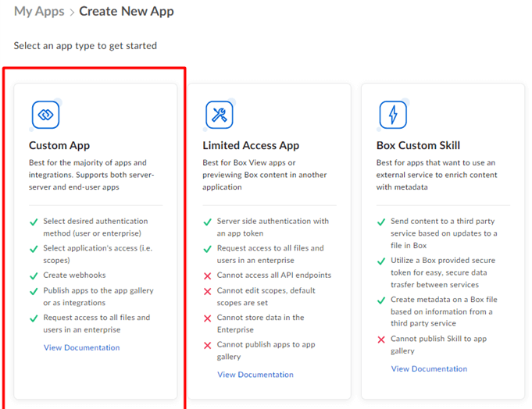
Task: Click text 'Create metadata on a Box file'
Action: (x=444, y=311)
